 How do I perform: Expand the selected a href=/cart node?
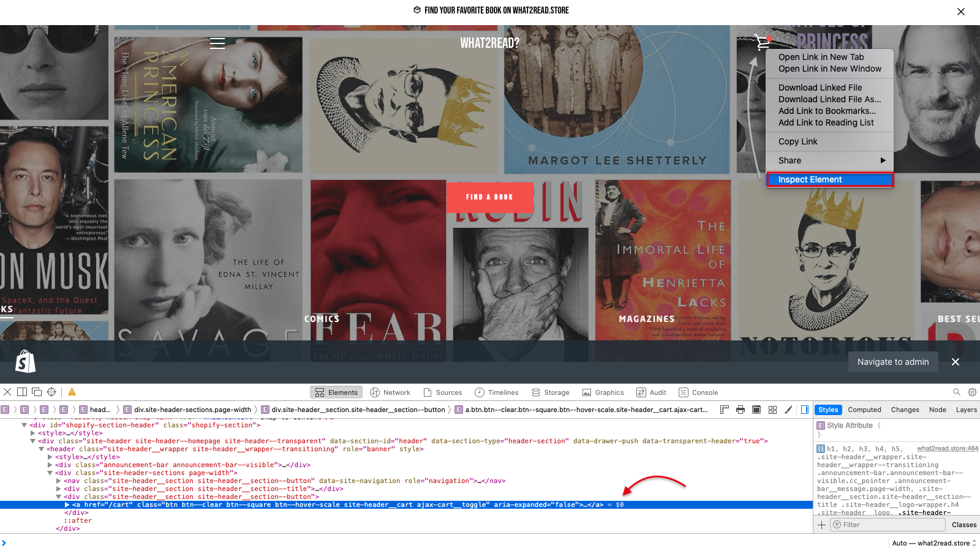click(67, 504)
